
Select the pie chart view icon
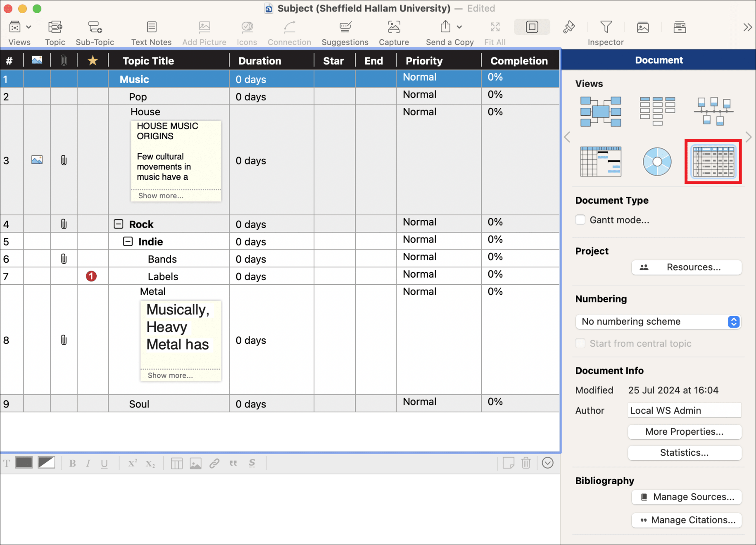pos(657,162)
